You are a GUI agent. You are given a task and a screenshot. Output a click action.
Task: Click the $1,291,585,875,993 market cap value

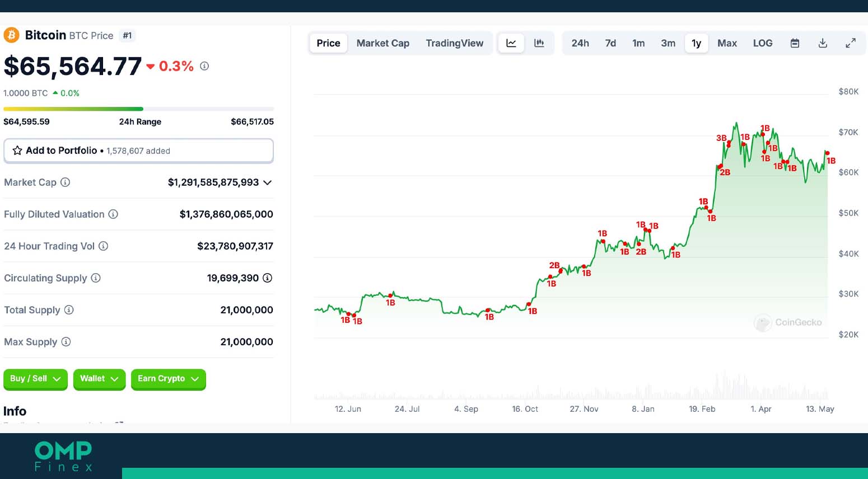(213, 182)
